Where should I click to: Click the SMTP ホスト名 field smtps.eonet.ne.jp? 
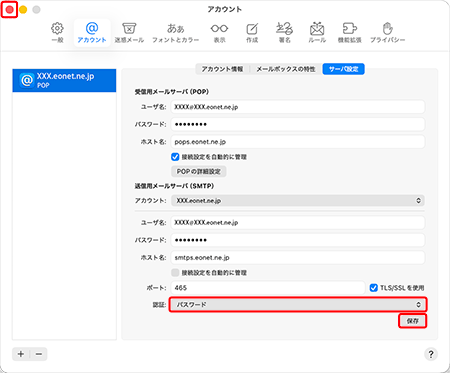click(x=298, y=257)
